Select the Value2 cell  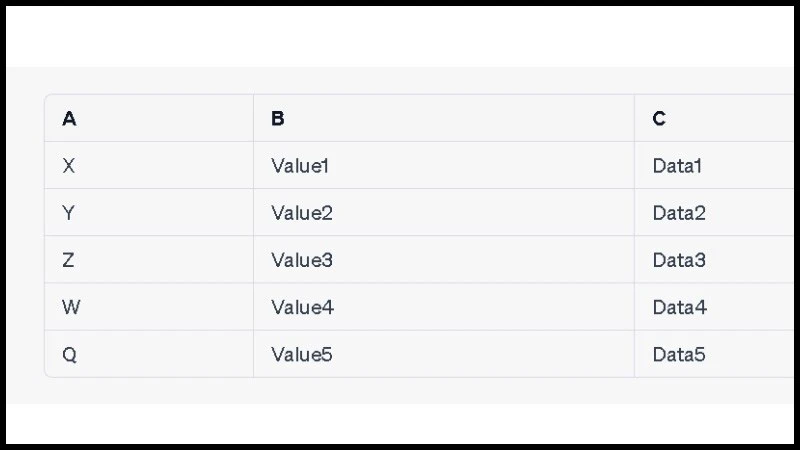(x=301, y=213)
